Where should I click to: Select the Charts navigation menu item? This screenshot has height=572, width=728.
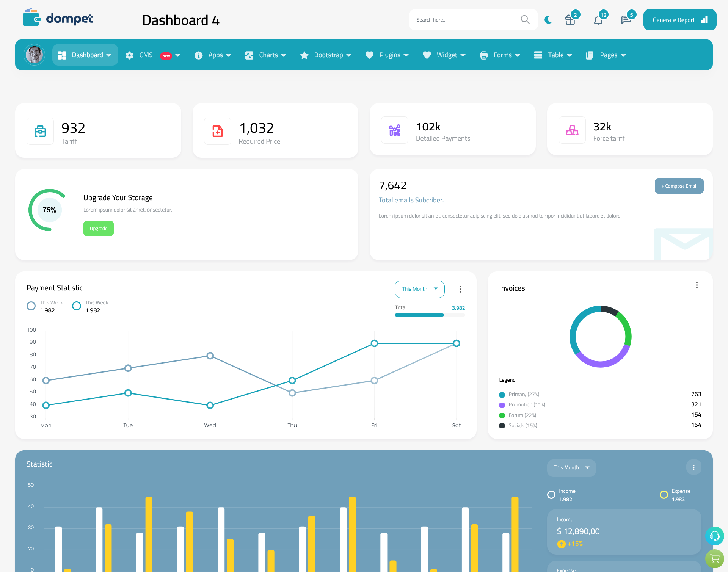(x=268, y=54)
